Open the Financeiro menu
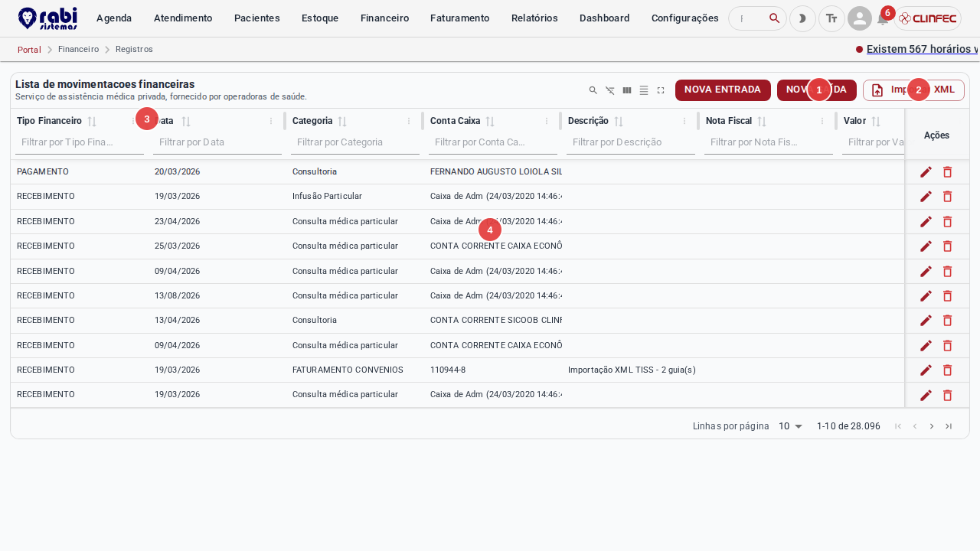 click(x=384, y=18)
